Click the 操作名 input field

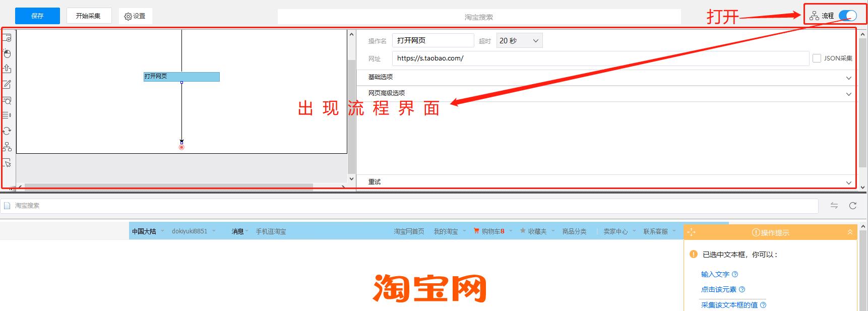click(x=433, y=40)
